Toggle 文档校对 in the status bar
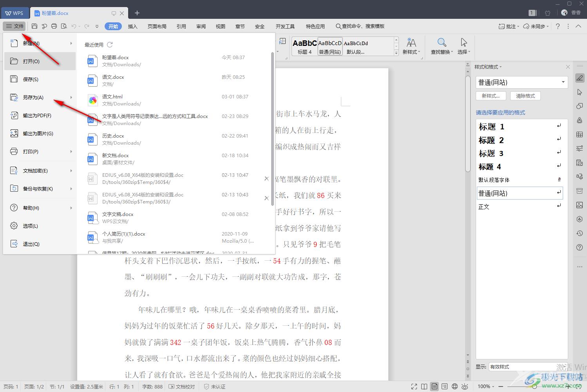The width and height of the screenshot is (587, 392). coord(181,387)
